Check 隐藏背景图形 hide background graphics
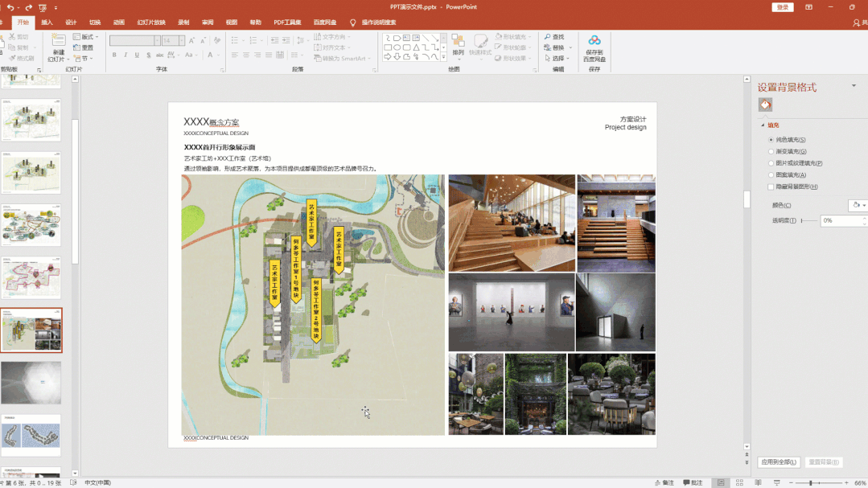Screen dimensions: 868x488 [x=771, y=187]
